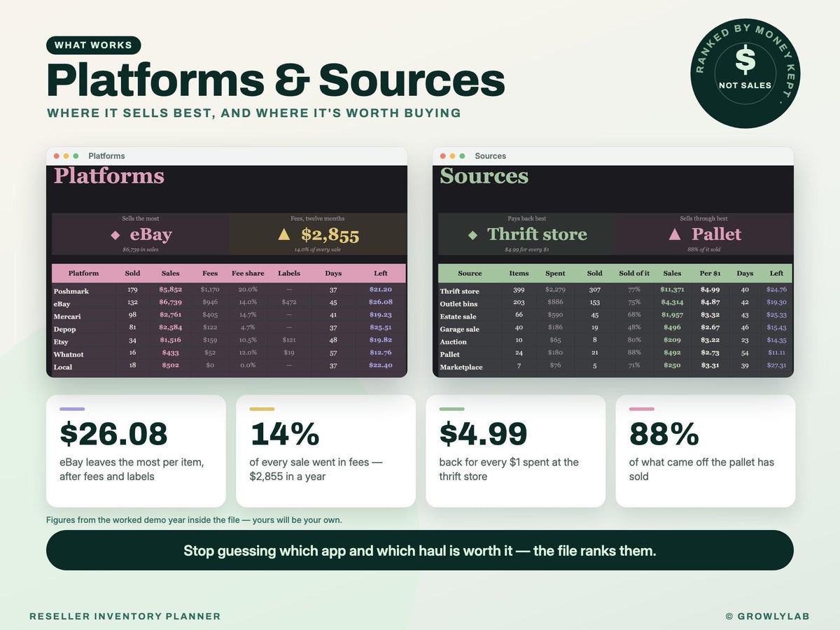Select the Marketplace row name
Image resolution: width=840 pixels, height=630 pixels.
(461, 367)
